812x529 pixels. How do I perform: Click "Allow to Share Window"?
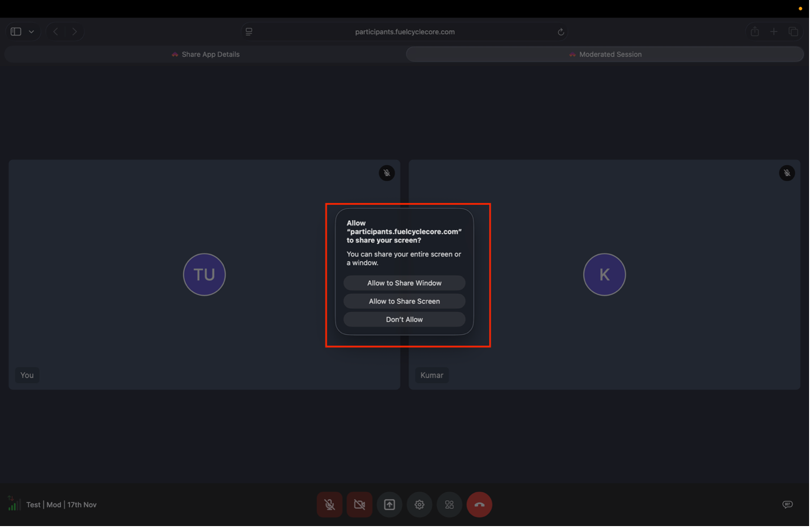pos(404,282)
